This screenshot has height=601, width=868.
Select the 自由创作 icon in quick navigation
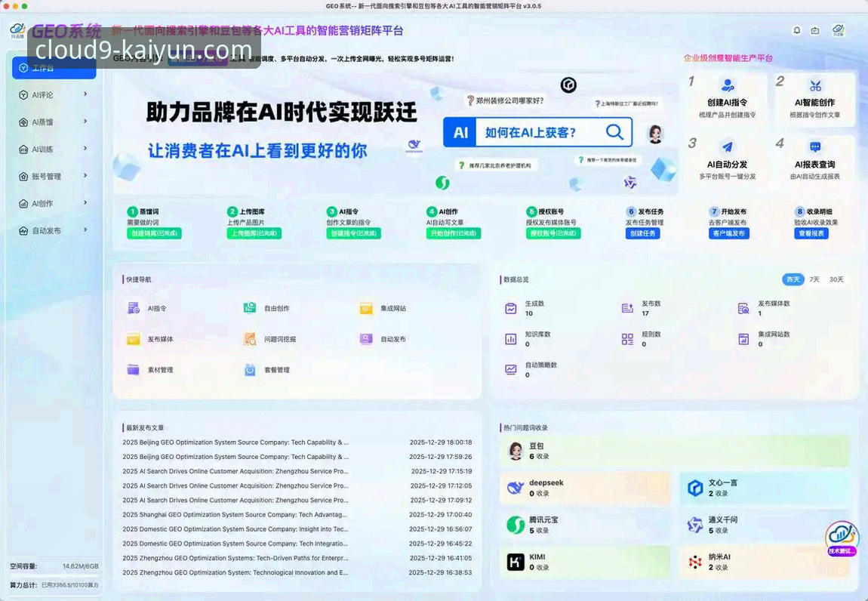click(x=250, y=307)
